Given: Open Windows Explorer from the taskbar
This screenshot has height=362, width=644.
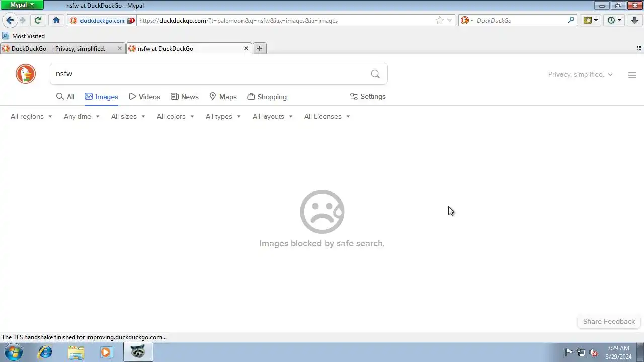Looking at the screenshot, I should 76,352.
